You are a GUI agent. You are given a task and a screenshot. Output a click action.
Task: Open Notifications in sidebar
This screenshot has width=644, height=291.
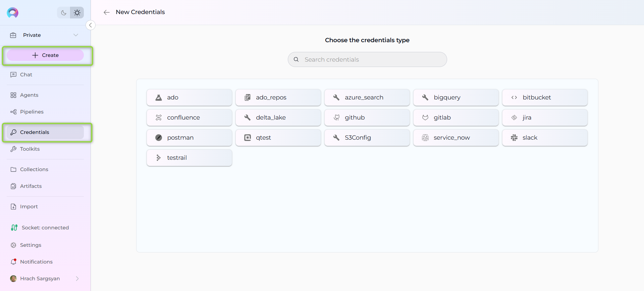(x=45, y=262)
